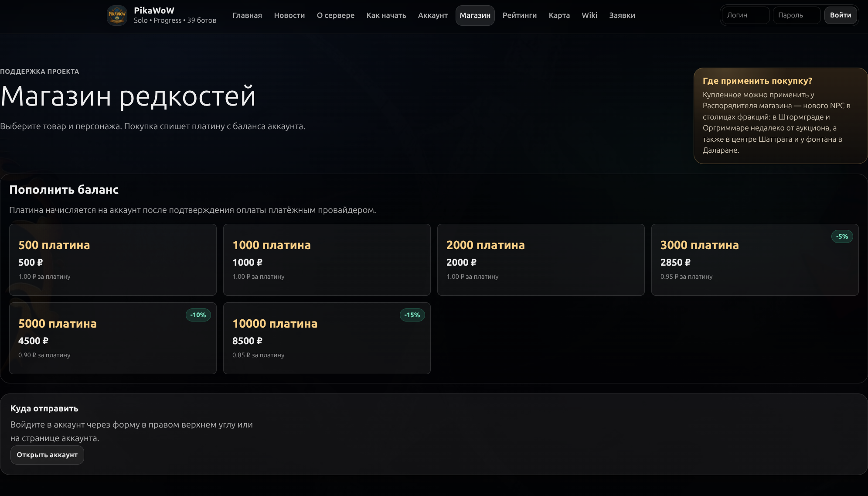
Task: Go to the Wiki link
Action: point(589,15)
